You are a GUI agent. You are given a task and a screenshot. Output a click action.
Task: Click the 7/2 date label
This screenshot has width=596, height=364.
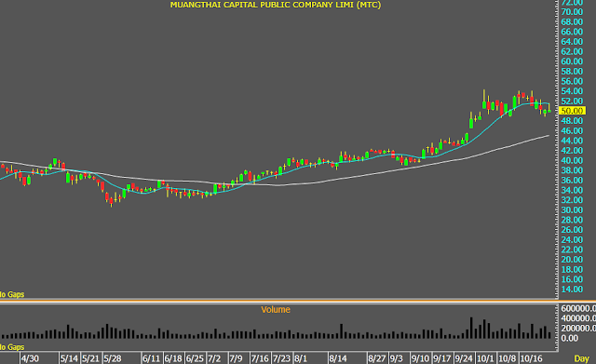pyautogui.click(x=214, y=358)
